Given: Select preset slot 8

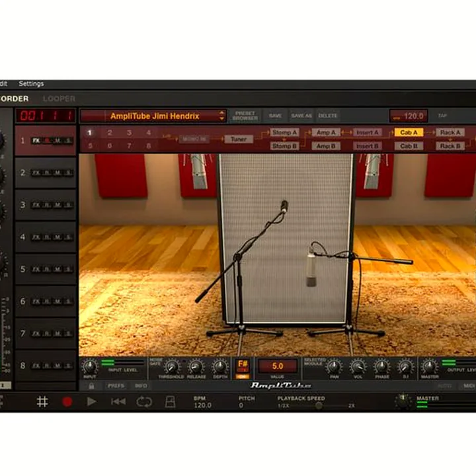Looking at the screenshot, I should pyautogui.click(x=149, y=146).
